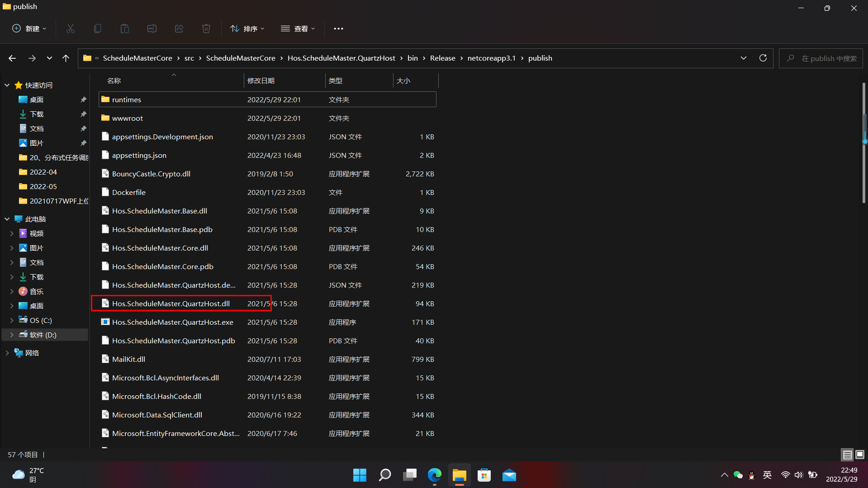
Task: Select appsettings.json file
Action: point(267,155)
